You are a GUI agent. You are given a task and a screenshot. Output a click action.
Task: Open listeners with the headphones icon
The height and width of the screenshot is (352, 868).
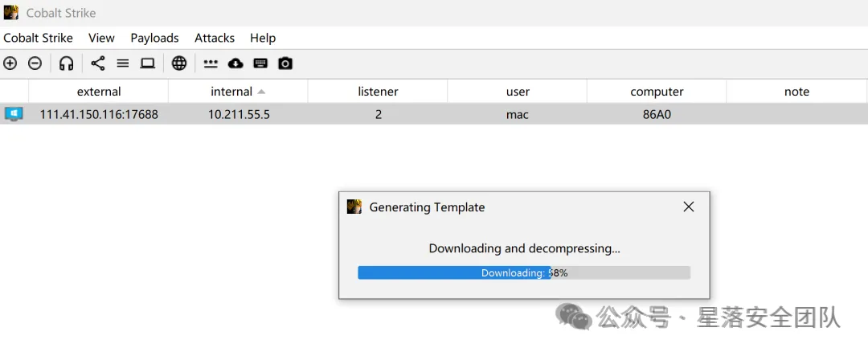67,63
